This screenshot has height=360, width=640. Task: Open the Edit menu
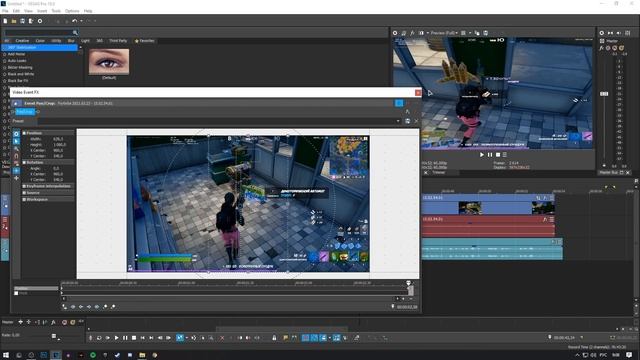click(16, 11)
